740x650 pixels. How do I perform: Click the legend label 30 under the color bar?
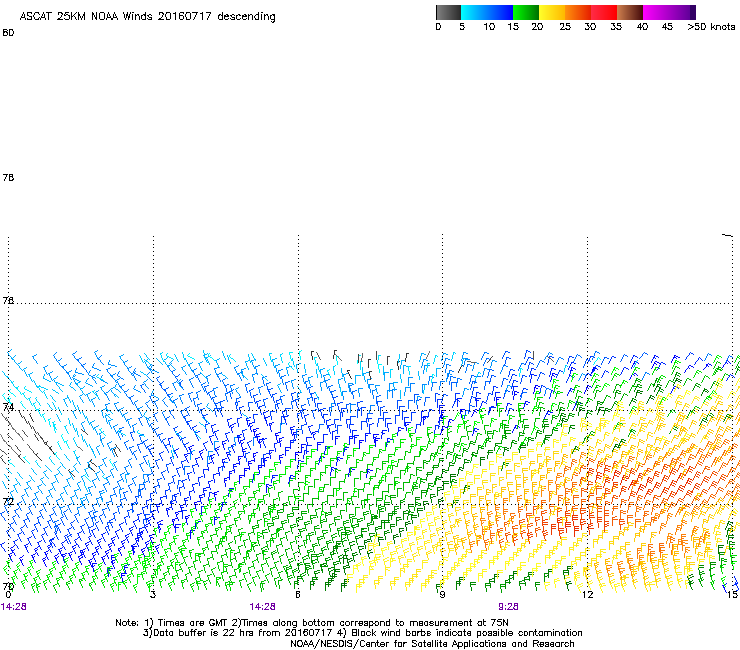tap(590, 27)
